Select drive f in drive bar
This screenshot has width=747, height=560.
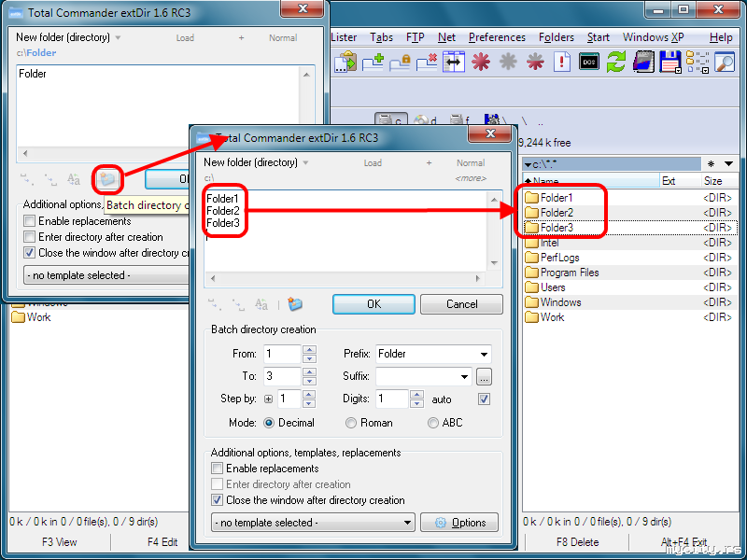[x=459, y=120]
